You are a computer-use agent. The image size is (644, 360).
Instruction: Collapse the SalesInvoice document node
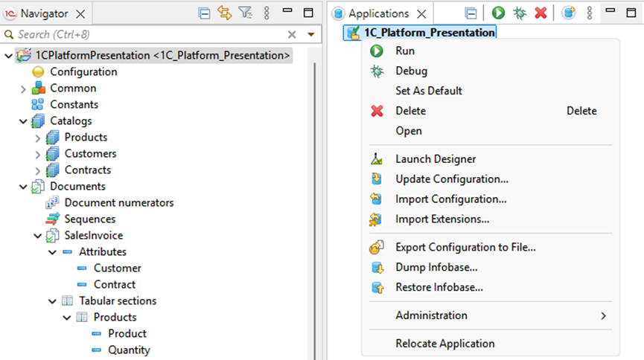click(x=38, y=236)
